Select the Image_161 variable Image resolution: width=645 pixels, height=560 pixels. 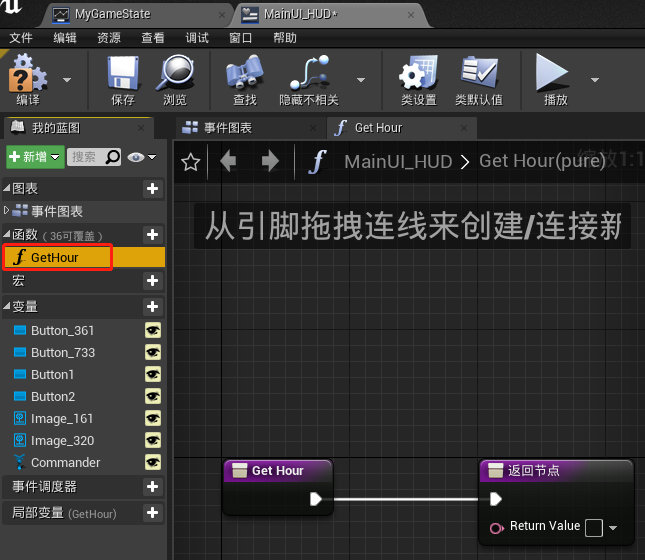pyautogui.click(x=62, y=418)
